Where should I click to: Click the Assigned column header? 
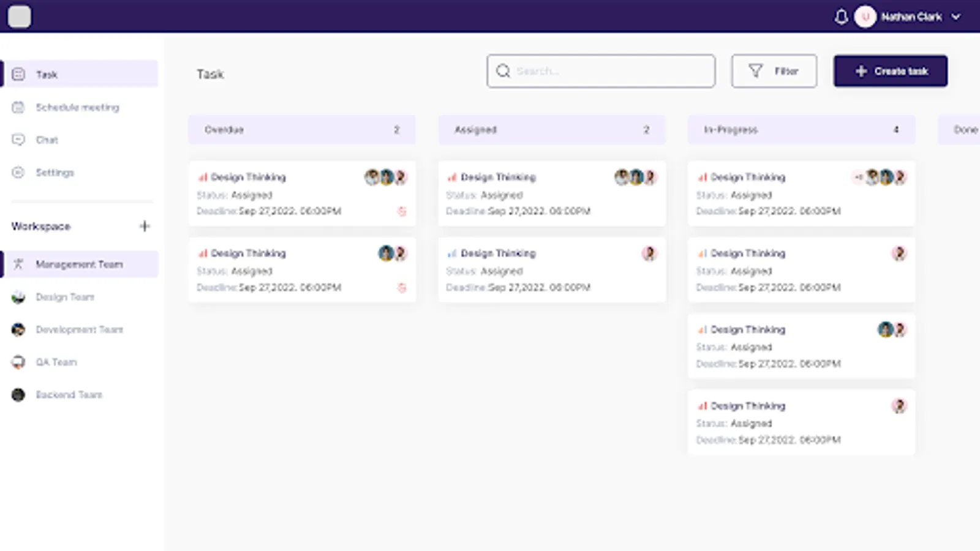click(x=551, y=129)
